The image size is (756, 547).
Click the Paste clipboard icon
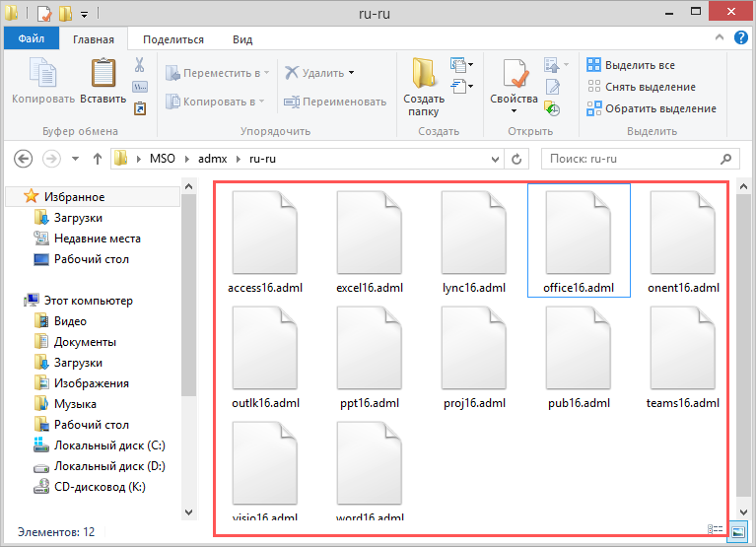click(x=103, y=72)
